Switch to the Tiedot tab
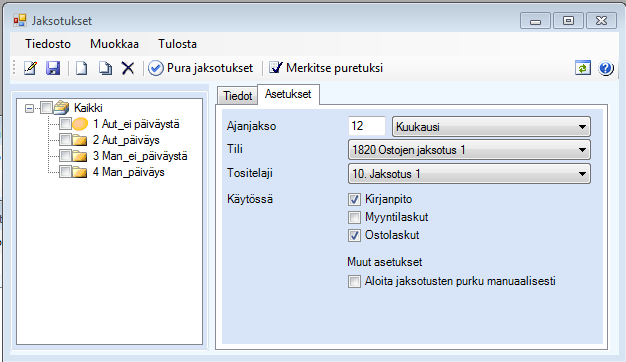The image size is (626, 362). click(x=238, y=96)
